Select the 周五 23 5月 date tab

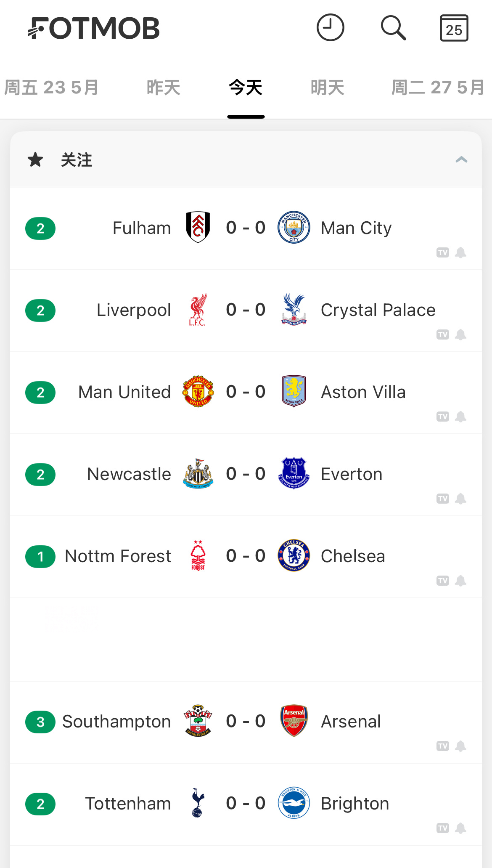tap(51, 88)
